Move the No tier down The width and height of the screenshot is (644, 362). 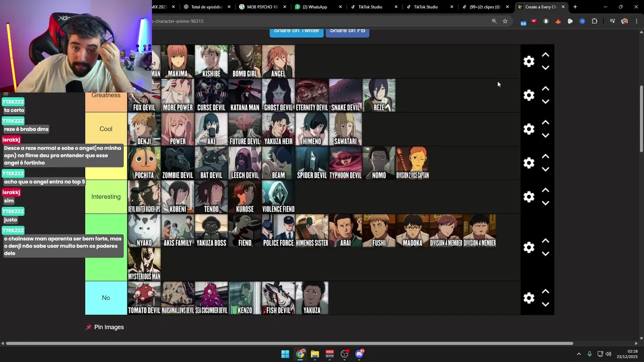click(x=545, y=305)
